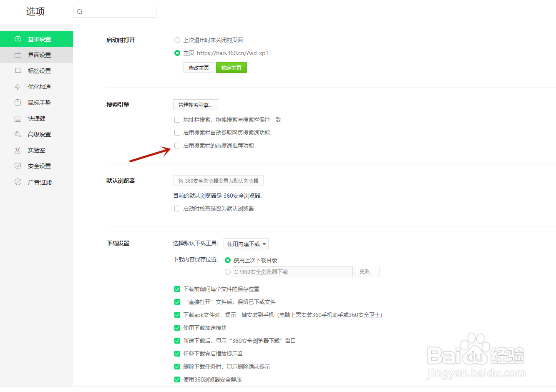Switch to 鼠标手势 settings
The image size is (556, 392).
pyautogui.click(x=36, y=103)
